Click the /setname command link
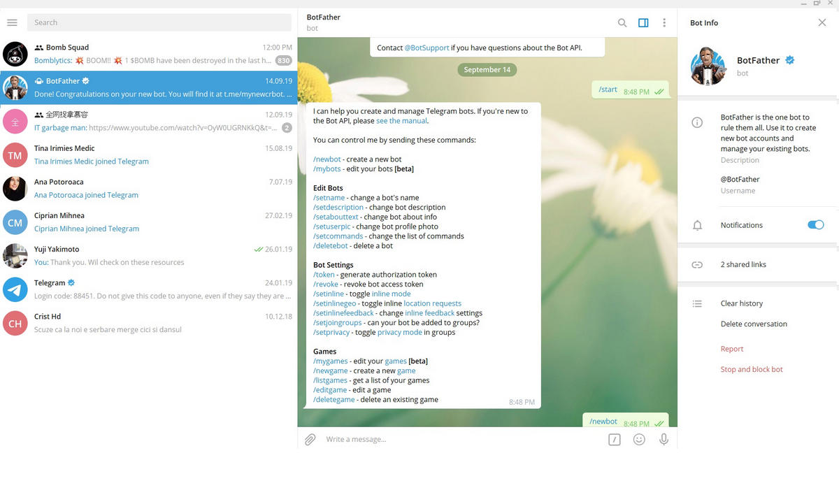Image resolution: width=839 pixels, height=504 pixels. (329, 198)
